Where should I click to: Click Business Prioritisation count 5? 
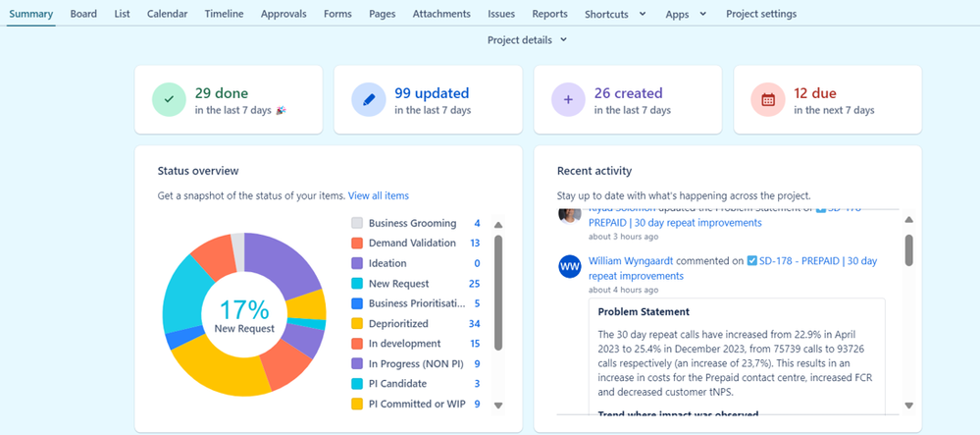[x=477, y=303]
